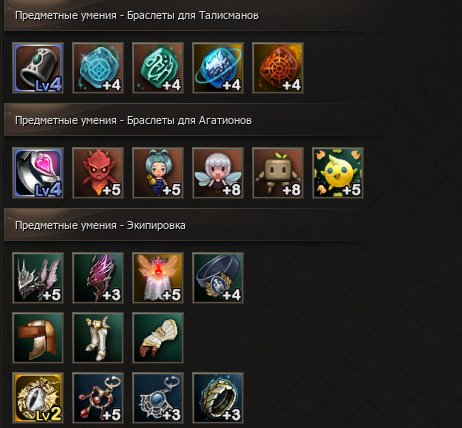462x428 pixels.
Task: Click the glowing winged cloak +5
Action: pyautogui.click(x=158, y=278)
